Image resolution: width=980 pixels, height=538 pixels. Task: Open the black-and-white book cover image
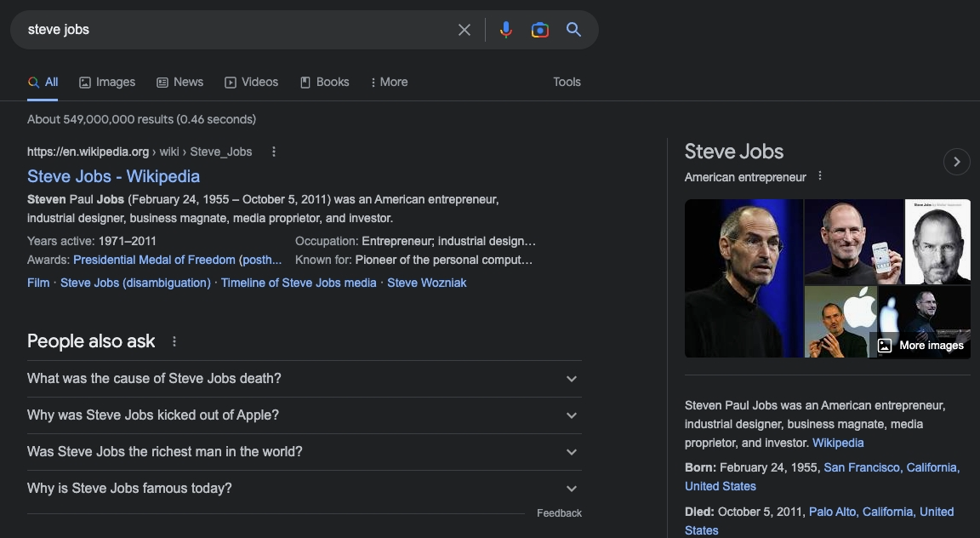938,242
